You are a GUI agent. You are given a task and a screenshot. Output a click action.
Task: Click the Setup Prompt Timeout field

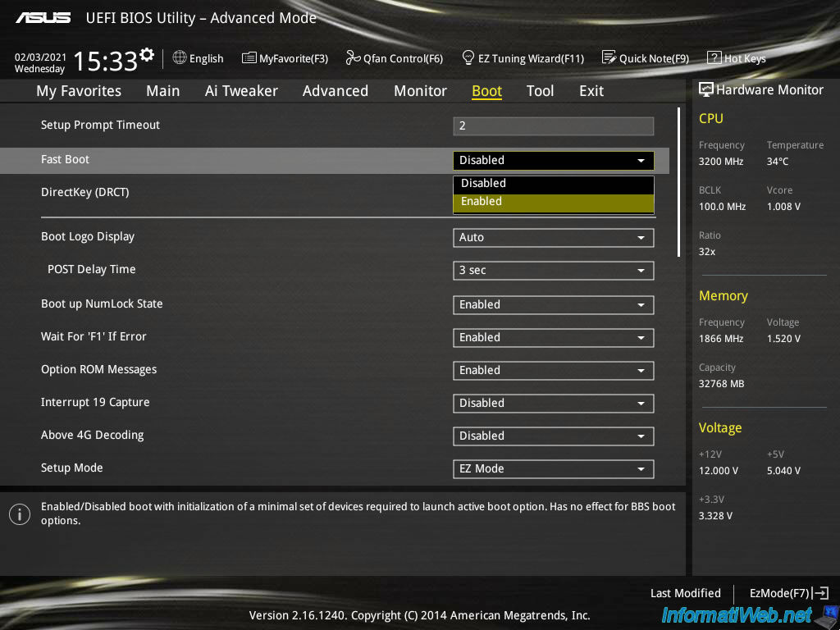tap(554, 126)
